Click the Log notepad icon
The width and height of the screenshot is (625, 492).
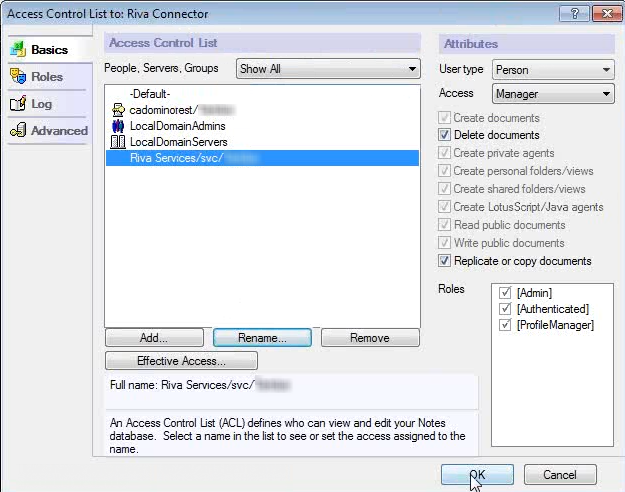[x=18, y=103]
